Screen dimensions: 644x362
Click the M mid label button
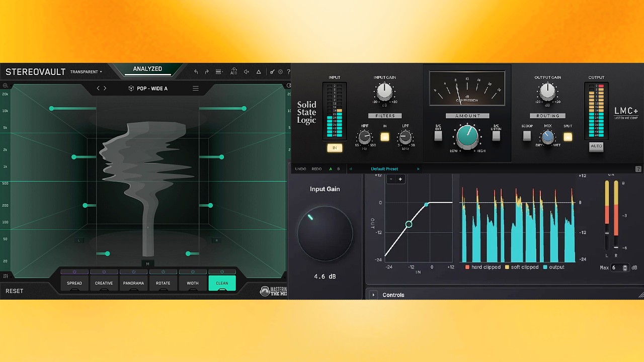tap(148, 263)
